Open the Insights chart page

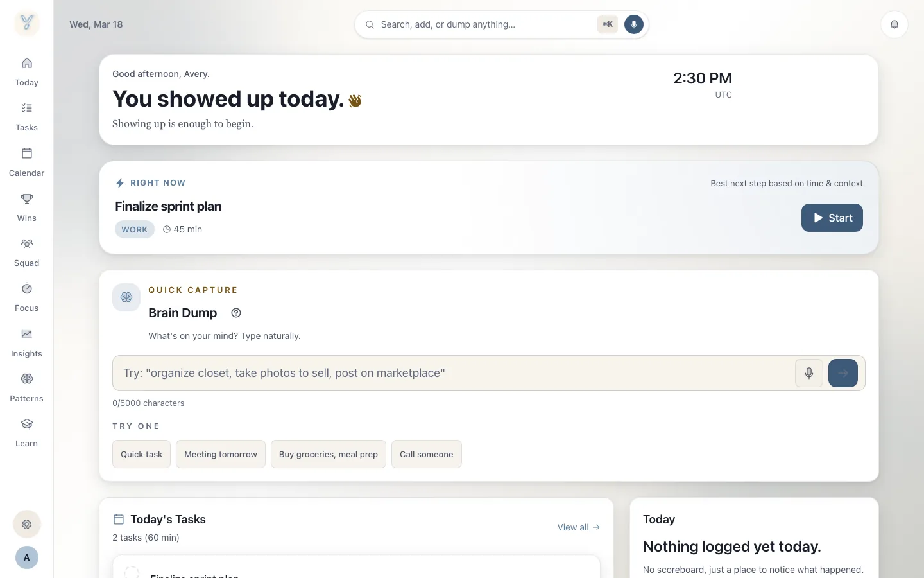coord(26,343)
